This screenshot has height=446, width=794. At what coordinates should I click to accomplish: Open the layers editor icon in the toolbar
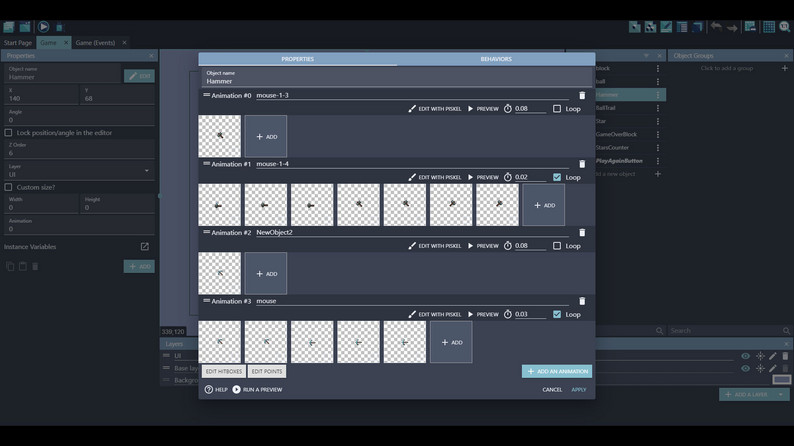pyautogui.click(x=697, y=27)
